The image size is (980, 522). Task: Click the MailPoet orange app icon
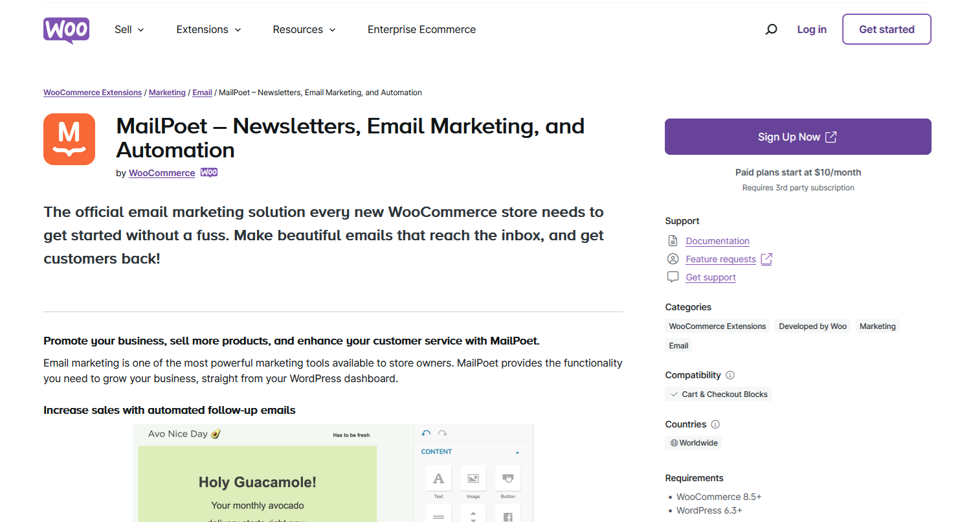69,139
